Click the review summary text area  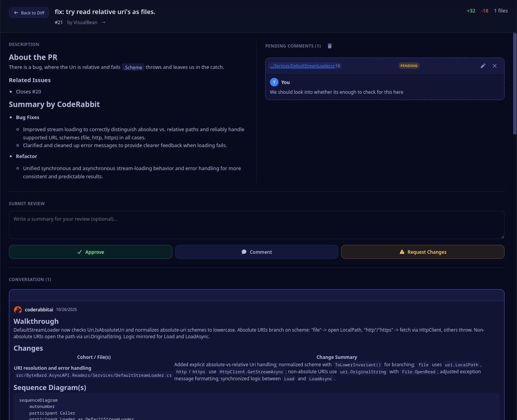click(256, 225)
